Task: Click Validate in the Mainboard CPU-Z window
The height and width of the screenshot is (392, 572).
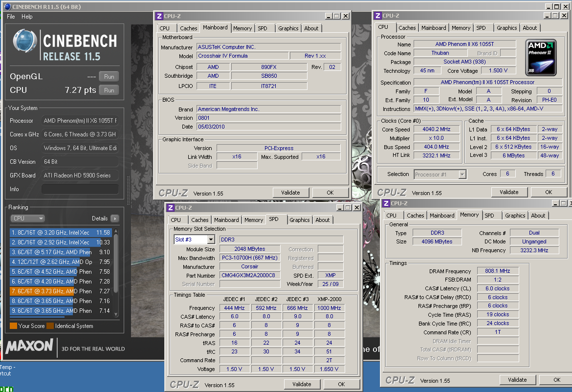Action: point(291,193)
